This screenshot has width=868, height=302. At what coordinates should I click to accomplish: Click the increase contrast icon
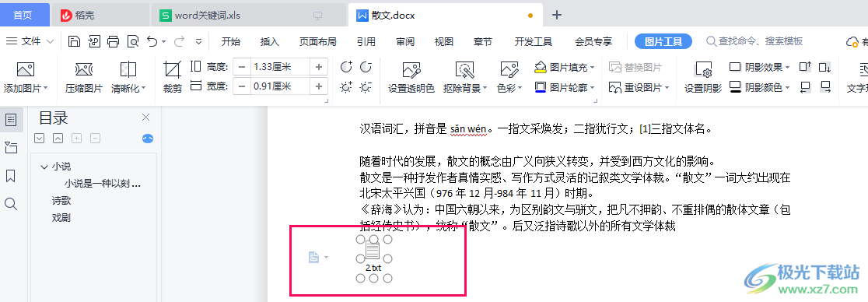[347, 67]
